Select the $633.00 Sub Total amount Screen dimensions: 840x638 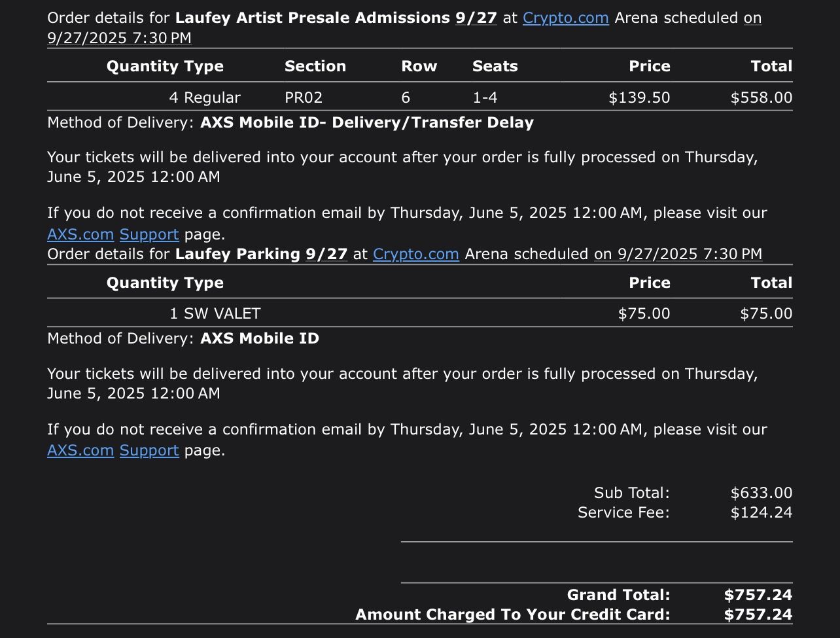coord(761,493)
